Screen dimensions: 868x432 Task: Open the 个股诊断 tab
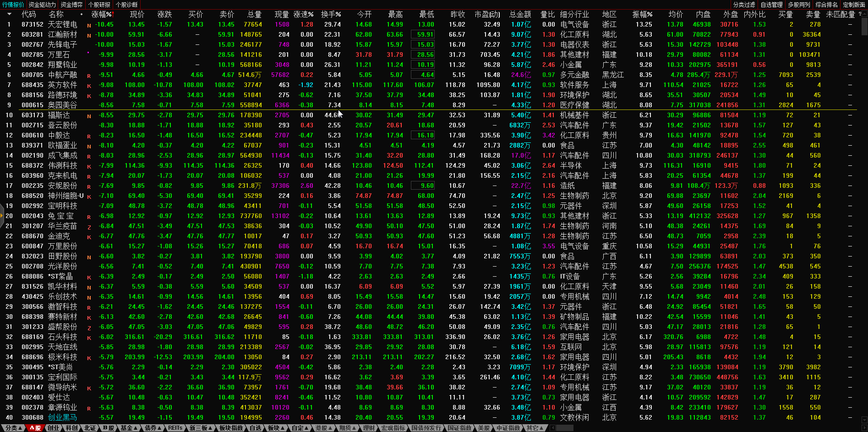[126, 5]
